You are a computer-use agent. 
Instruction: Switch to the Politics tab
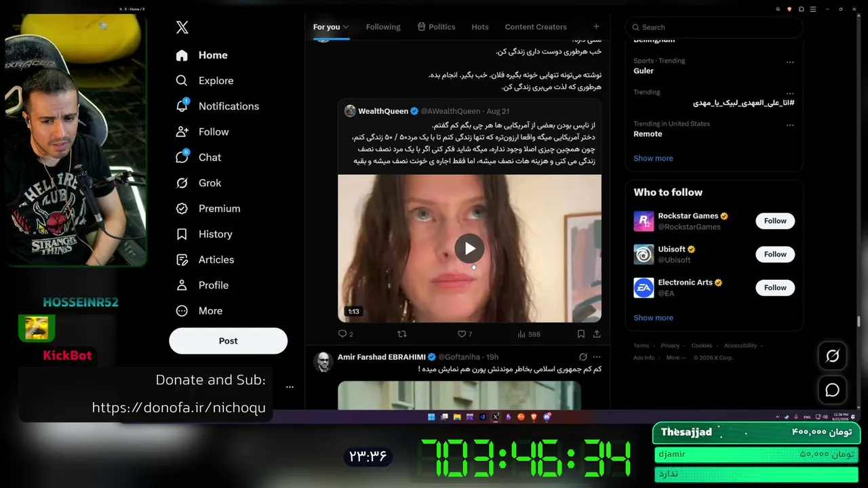[436, 27]
